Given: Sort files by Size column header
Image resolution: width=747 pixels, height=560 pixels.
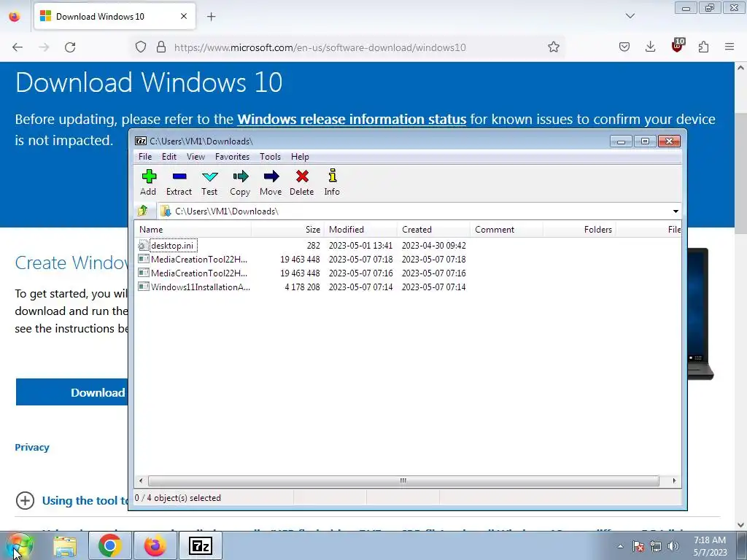Looking at the screenshot, I should click(287, 230).
